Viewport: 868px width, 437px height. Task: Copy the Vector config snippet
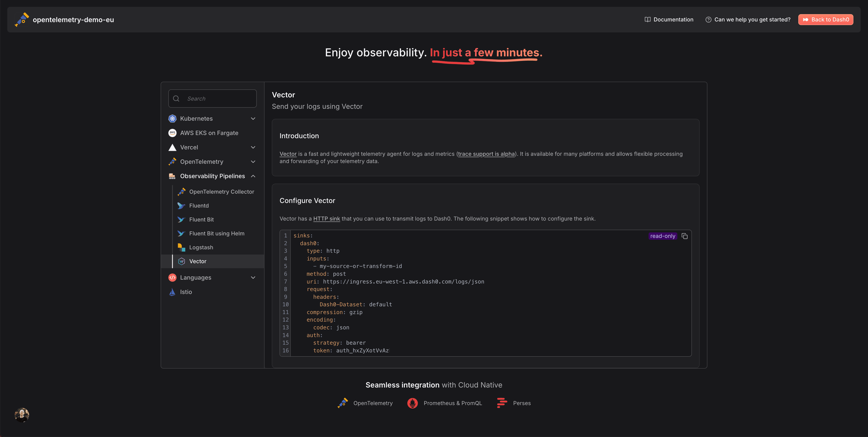coord(684,236)
